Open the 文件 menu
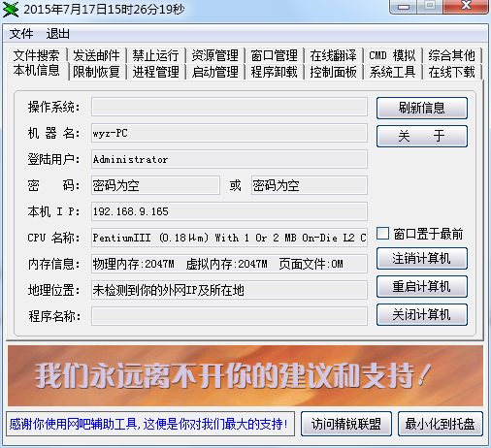This screenshot has width=491, height=448. tap(21, 34)
